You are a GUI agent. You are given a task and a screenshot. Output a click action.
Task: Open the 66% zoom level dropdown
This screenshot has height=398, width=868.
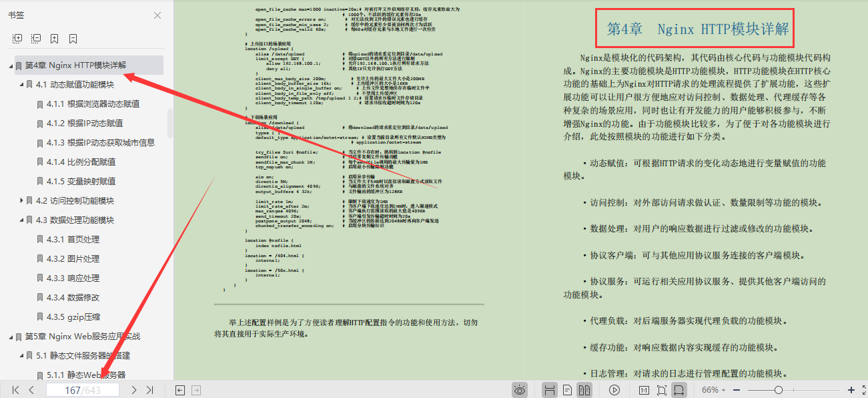pyautogui.click(x=714, y=390)
